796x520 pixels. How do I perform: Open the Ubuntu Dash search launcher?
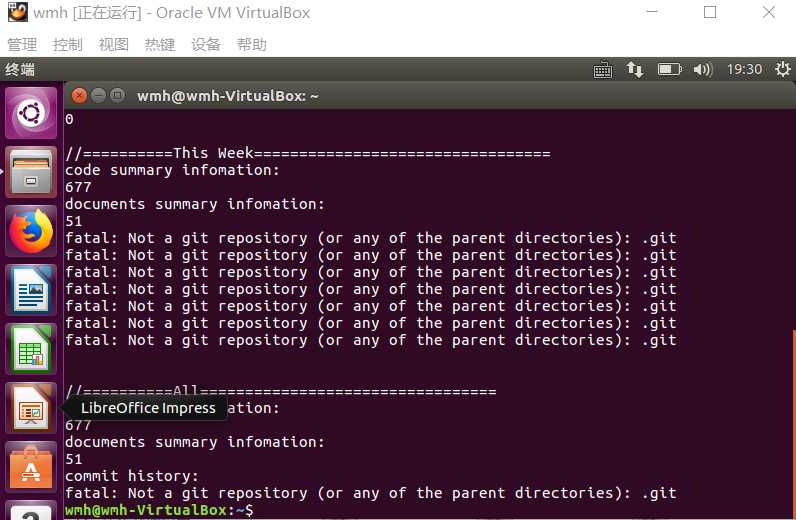tap(31, 113)
